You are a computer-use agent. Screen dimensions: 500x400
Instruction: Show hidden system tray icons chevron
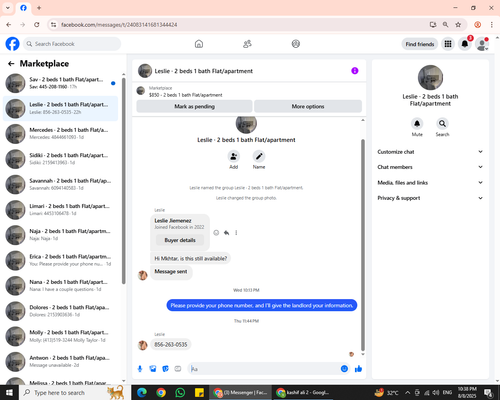(x=407, y=393)
